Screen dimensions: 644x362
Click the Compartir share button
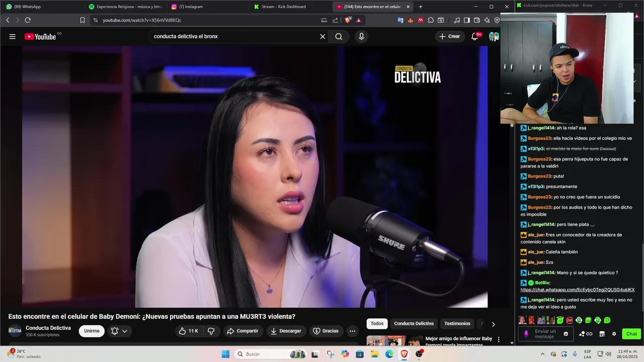(x=243, y=331)
